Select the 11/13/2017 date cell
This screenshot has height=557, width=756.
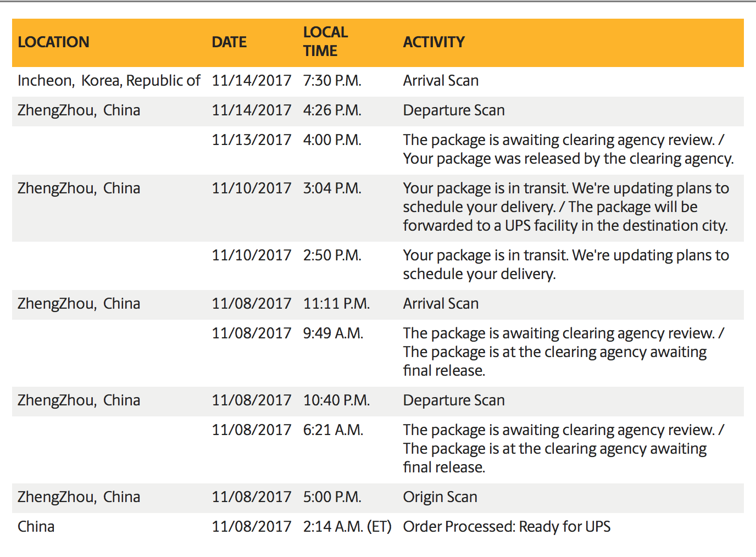click(251, 140)
